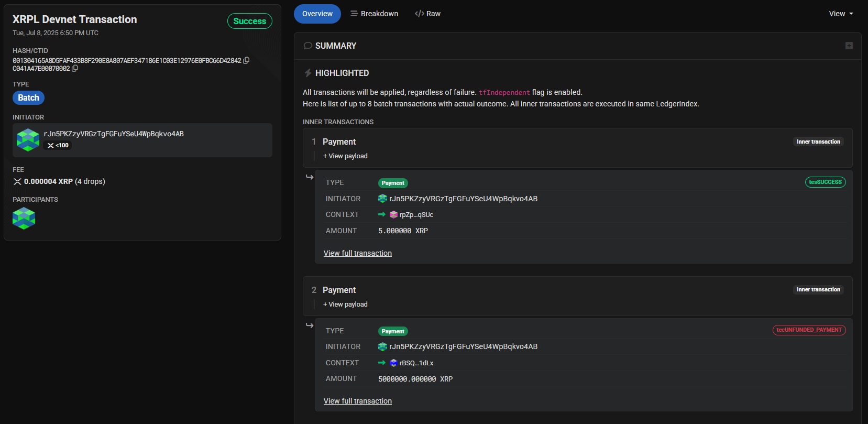Click the Inner transaction badge on Payment 2
This screenshot has width=868, height=424.
(x=818, y=289)
